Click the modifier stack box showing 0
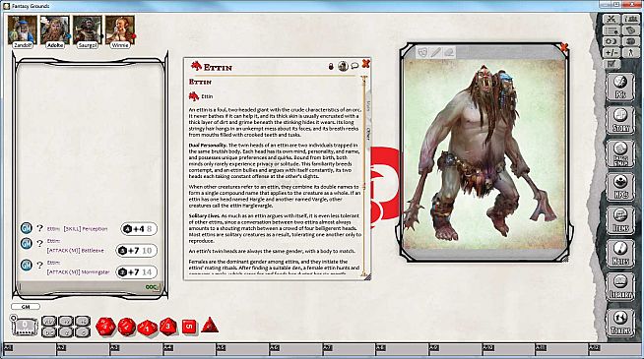This screenshot has height=359, width=644. 25,327
